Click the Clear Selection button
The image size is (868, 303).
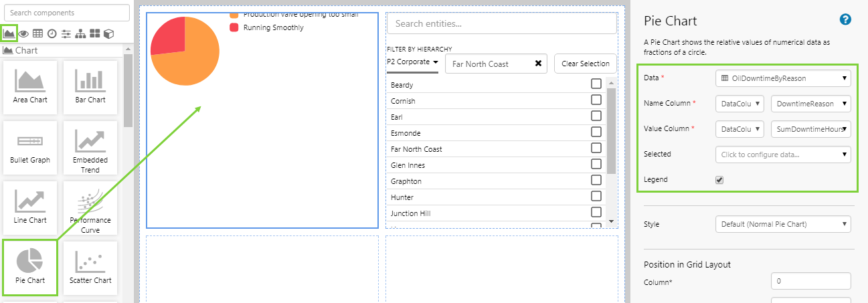(x=586, y=64)
